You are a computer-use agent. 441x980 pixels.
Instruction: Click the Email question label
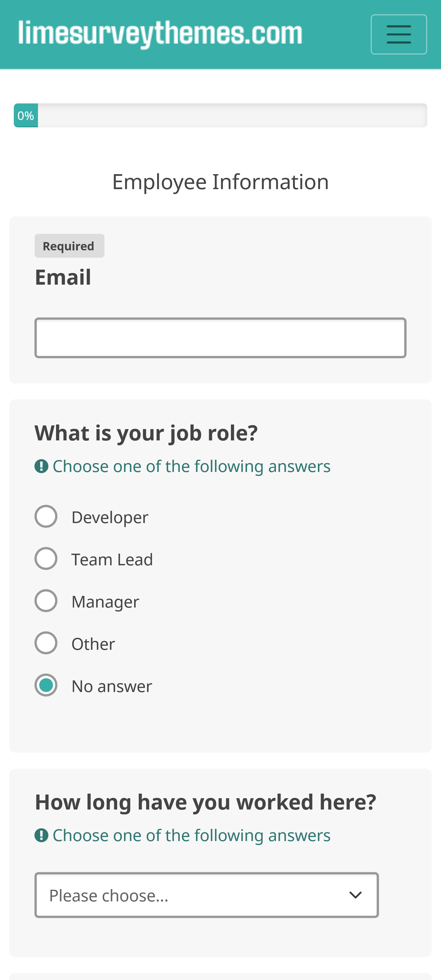63,277
